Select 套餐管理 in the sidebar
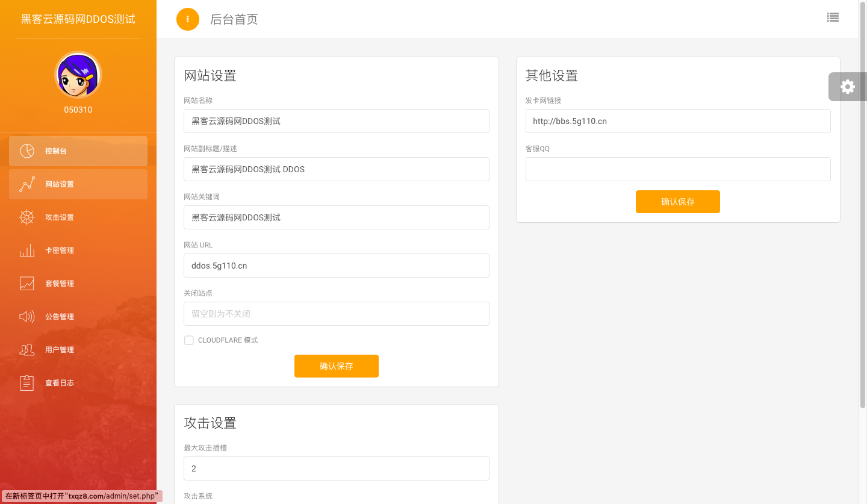Viewport: 867px width, 504px height. point(78,284)
